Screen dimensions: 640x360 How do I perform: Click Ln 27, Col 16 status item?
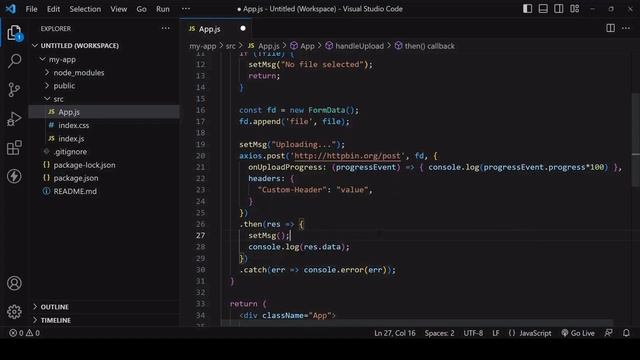(x=395, y=333)
